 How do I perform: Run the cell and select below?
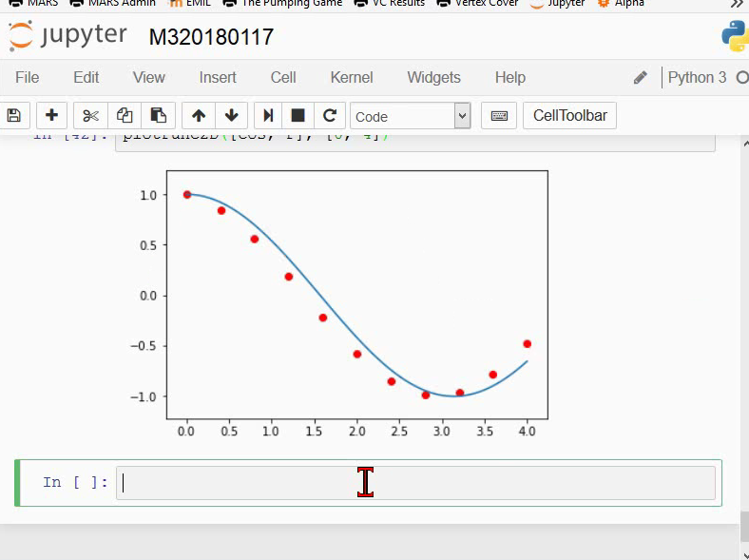point(268,116)
